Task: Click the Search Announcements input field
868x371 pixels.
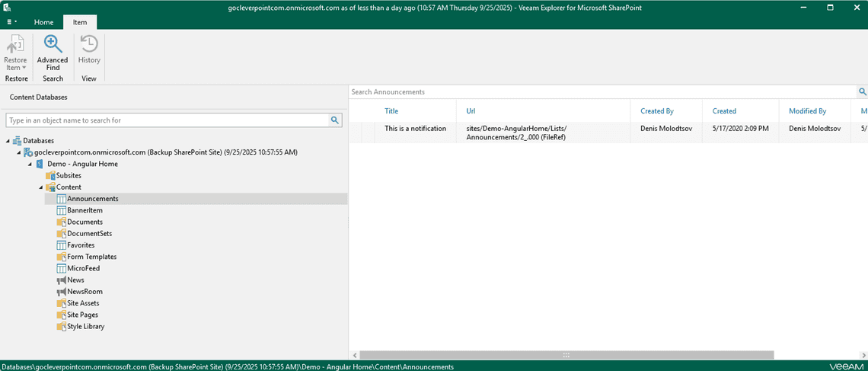Action: pyautogui.click(x=603, y=91)
